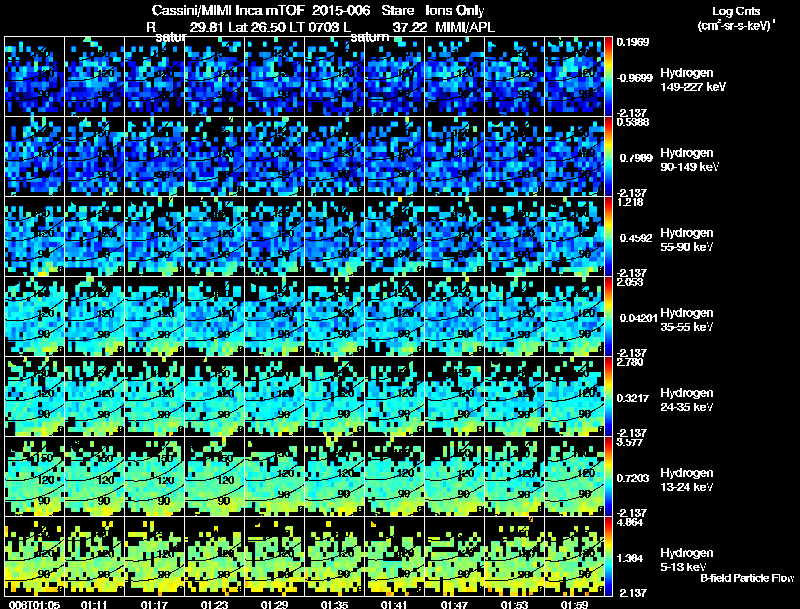Click the '01:17' time label on the bottom axis

[154, 605]
